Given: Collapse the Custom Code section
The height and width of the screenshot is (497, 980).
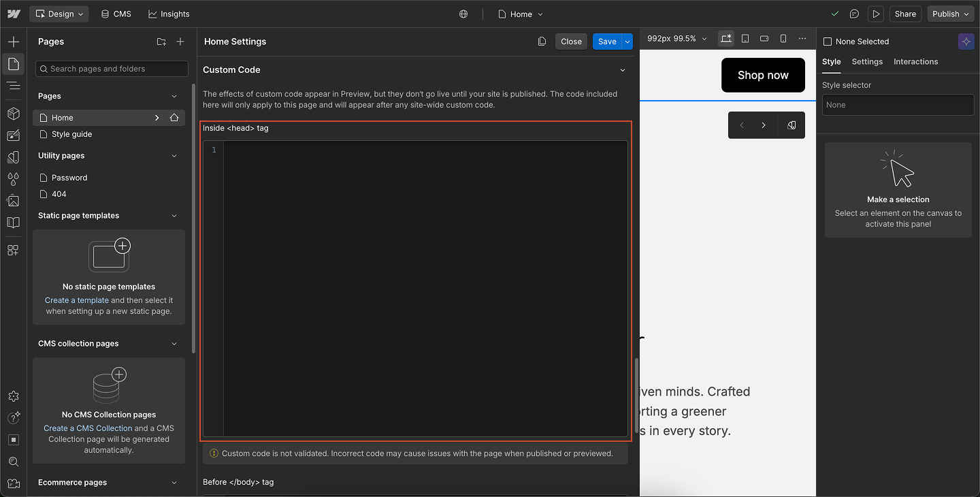Looking at the screenshot, I should point(623,70).
